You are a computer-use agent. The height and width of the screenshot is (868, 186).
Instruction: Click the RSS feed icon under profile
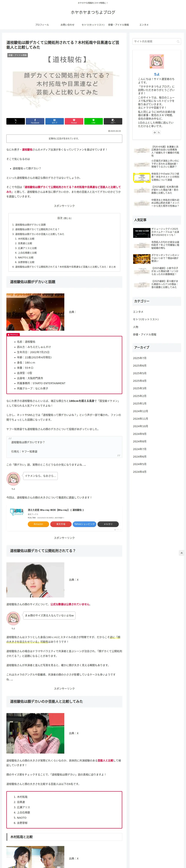click(159, 132)
